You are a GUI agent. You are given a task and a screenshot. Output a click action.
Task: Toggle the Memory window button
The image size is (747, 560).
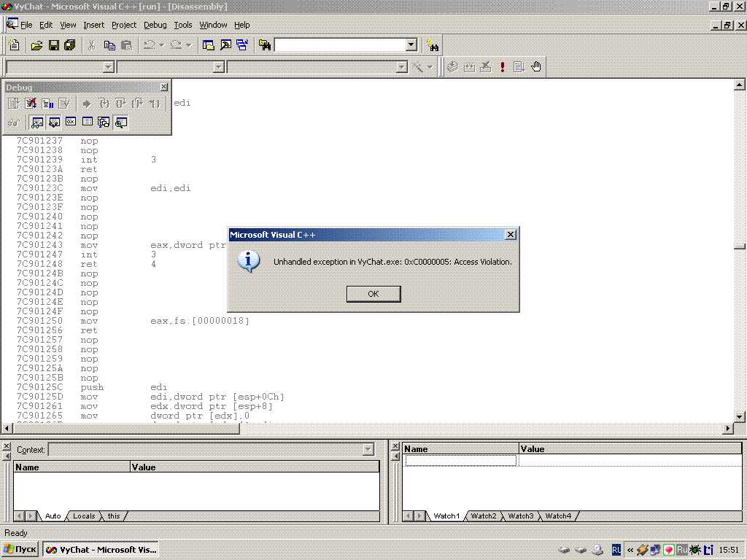88,122
